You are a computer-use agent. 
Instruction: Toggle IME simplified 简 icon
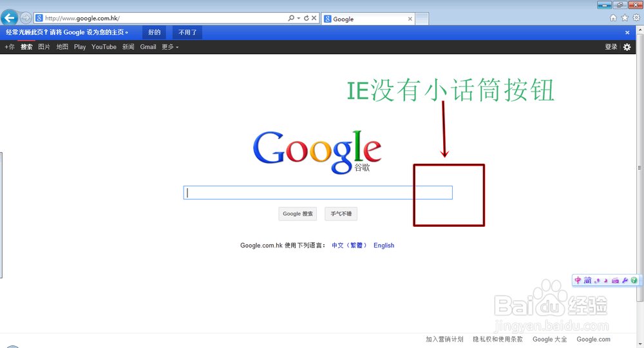coord(588,280)
